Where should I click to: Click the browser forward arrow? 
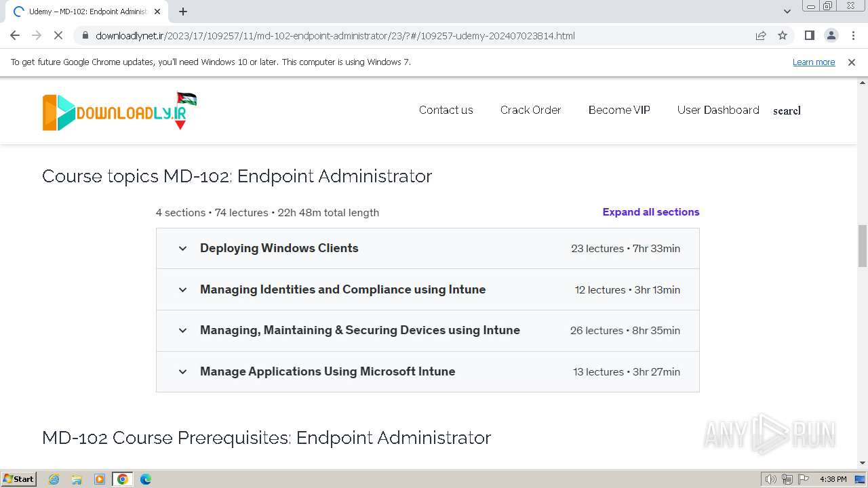37,35
